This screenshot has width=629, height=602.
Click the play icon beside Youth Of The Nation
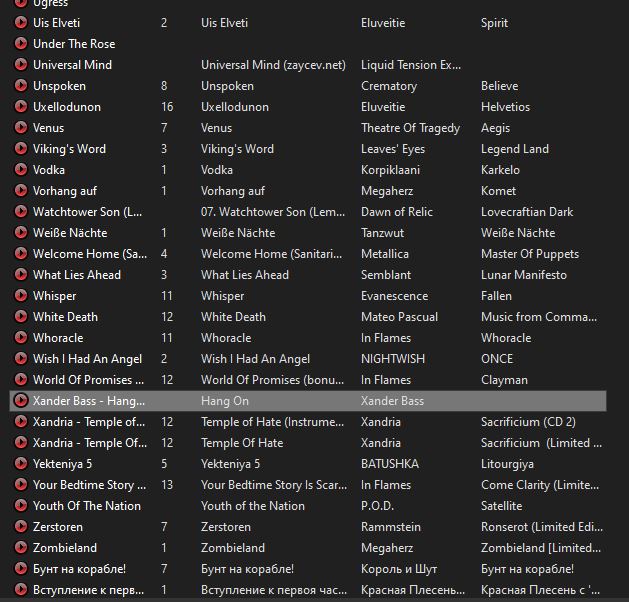[21, 505]
